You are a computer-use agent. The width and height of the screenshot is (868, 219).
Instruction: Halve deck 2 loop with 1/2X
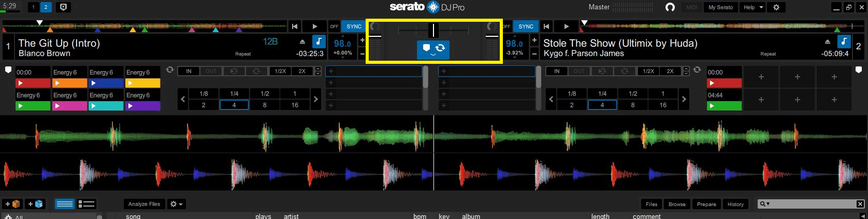(x=648, y=71)
